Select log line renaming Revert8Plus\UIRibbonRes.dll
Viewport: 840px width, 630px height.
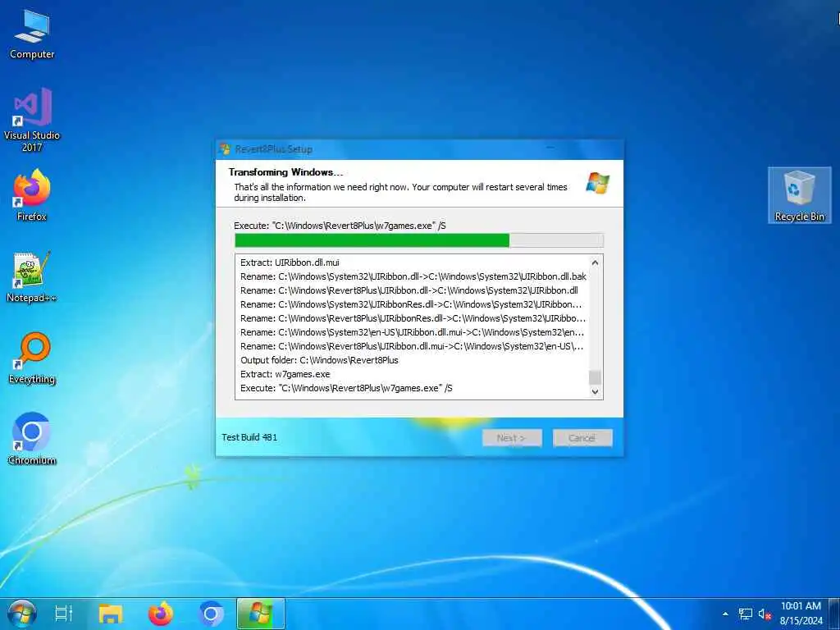point(413,318)
